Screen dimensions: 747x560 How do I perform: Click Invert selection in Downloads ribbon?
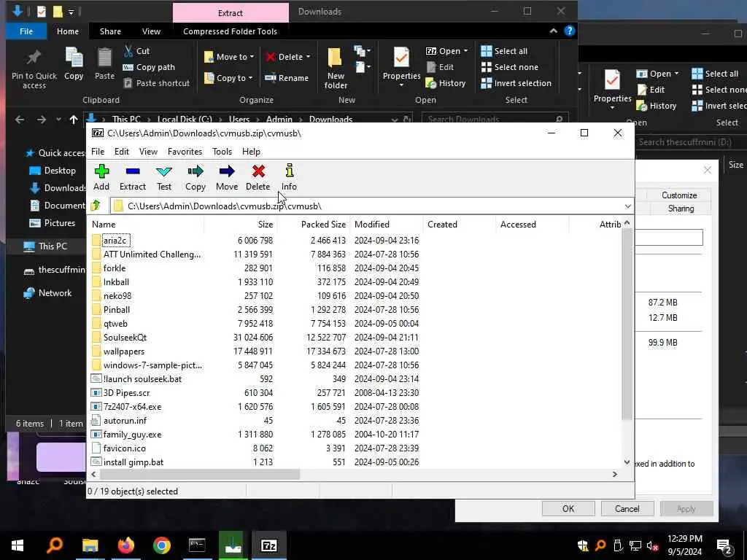click(x=516, y=83)
